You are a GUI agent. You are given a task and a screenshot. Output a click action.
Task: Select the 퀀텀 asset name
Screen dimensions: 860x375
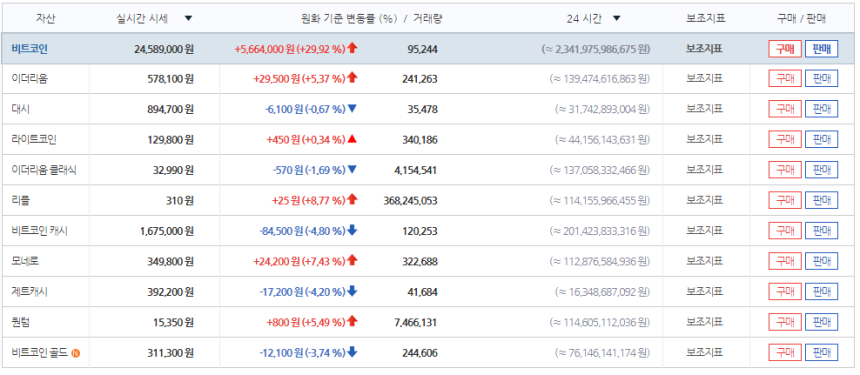click(20, 322)
